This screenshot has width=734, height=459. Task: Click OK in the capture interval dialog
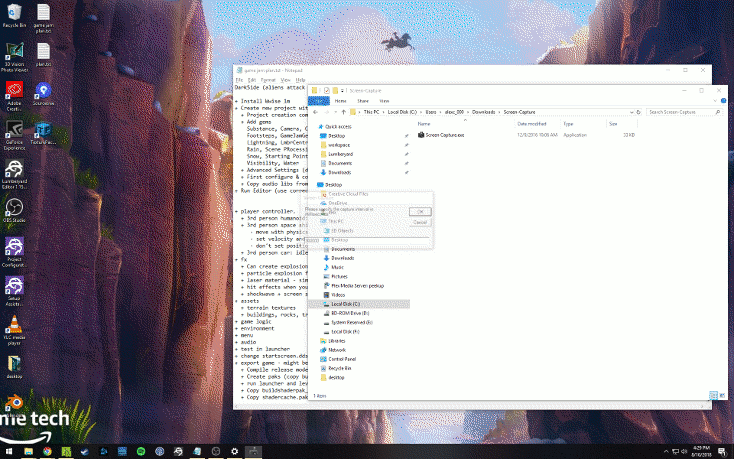420,211
